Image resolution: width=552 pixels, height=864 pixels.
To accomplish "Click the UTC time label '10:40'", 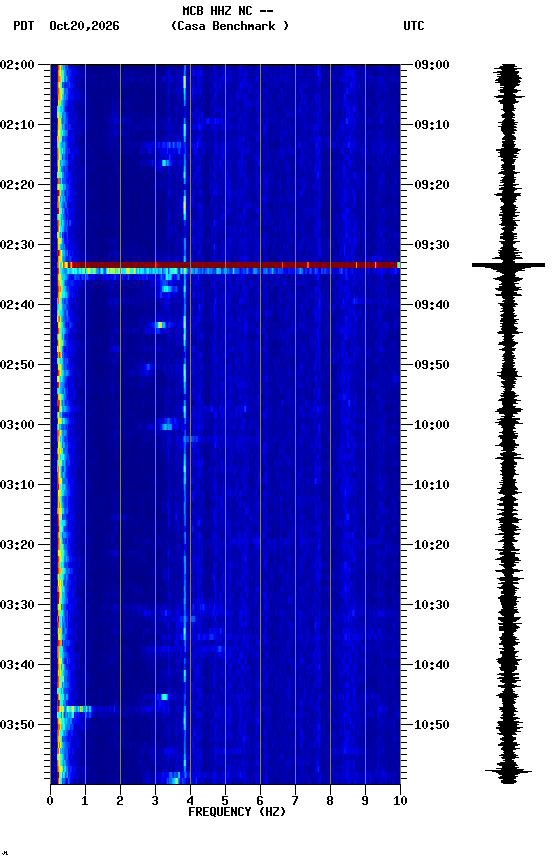I will (432, 665).
